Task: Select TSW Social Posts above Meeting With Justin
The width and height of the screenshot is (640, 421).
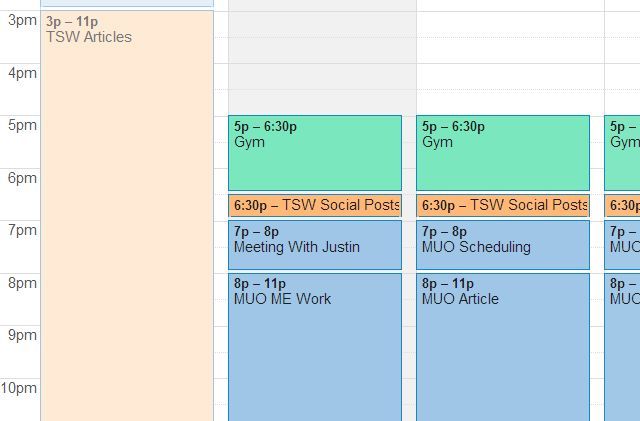Action: tap(314, 205)
